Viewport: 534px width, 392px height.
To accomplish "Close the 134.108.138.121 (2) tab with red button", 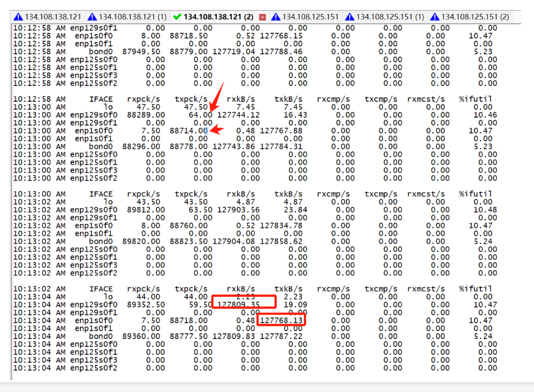I will (262, 17).
